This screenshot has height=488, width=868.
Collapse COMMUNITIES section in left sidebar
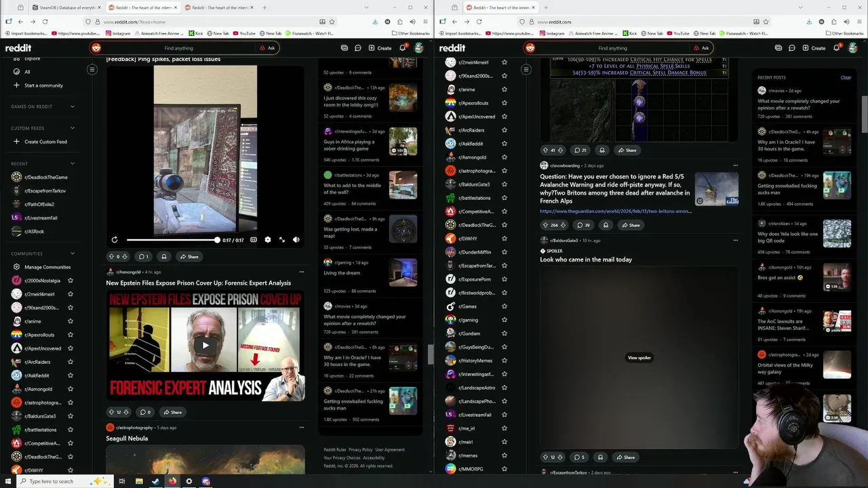pos(43,253)
